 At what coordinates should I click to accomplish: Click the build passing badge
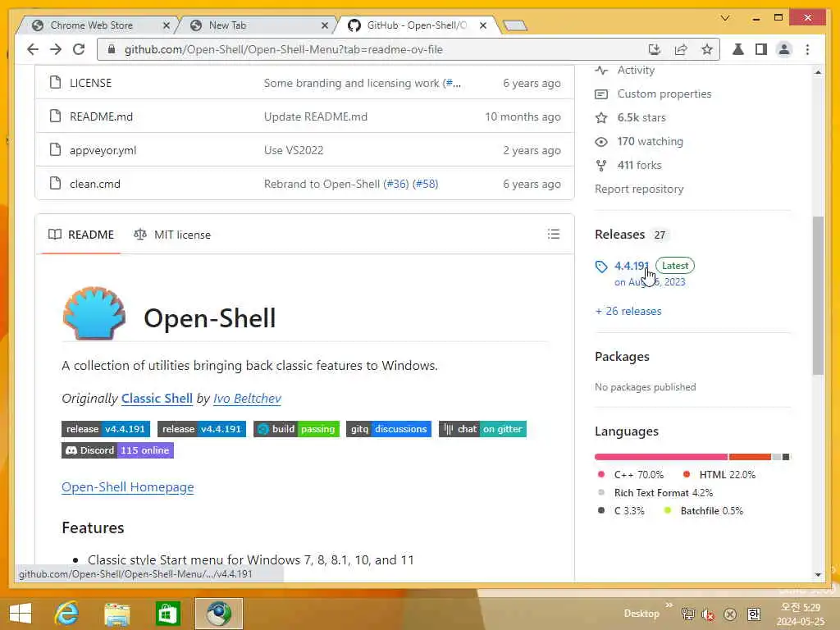(x=296, y=429)
